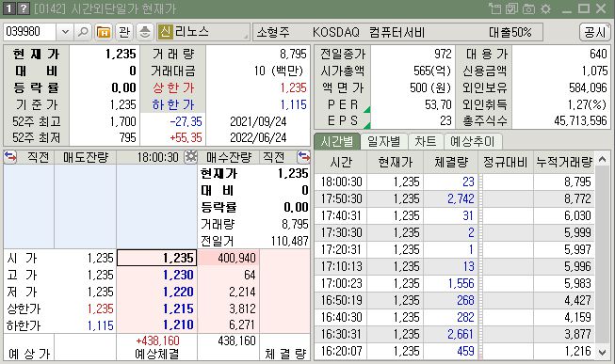The image size is (615, 364).
Task: Click the time table scroll-down arrow
Action: [603, 353]
